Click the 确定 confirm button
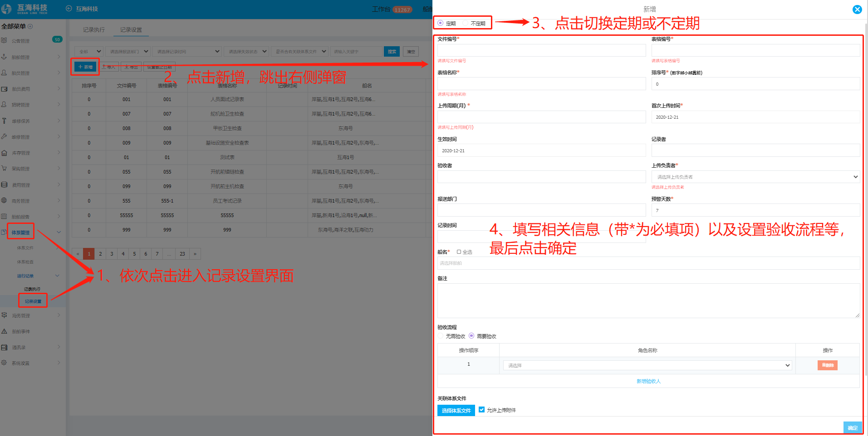868x436 pixels. pyautogui.click(x=853, y=427)
